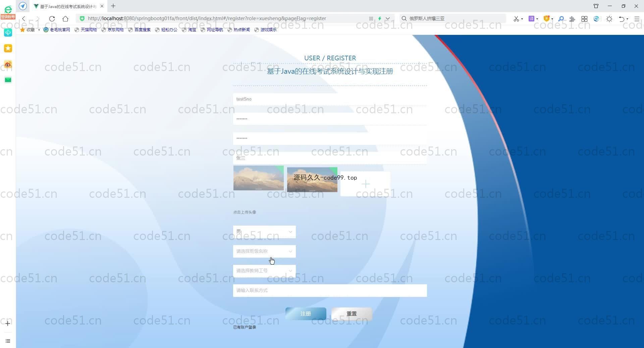Click the testSno student number field
This screenshot has height=348, width=644.
330,99
